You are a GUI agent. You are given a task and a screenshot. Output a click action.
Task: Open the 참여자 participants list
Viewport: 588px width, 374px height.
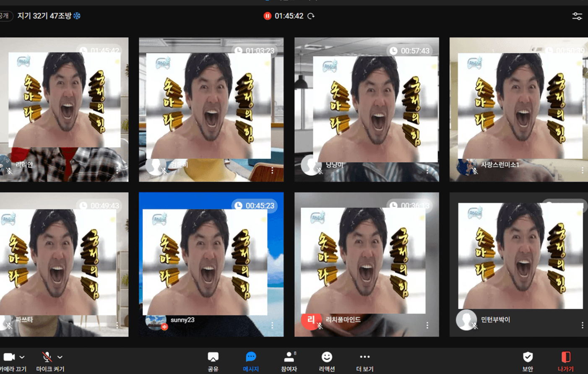click(x=289, y=358)
